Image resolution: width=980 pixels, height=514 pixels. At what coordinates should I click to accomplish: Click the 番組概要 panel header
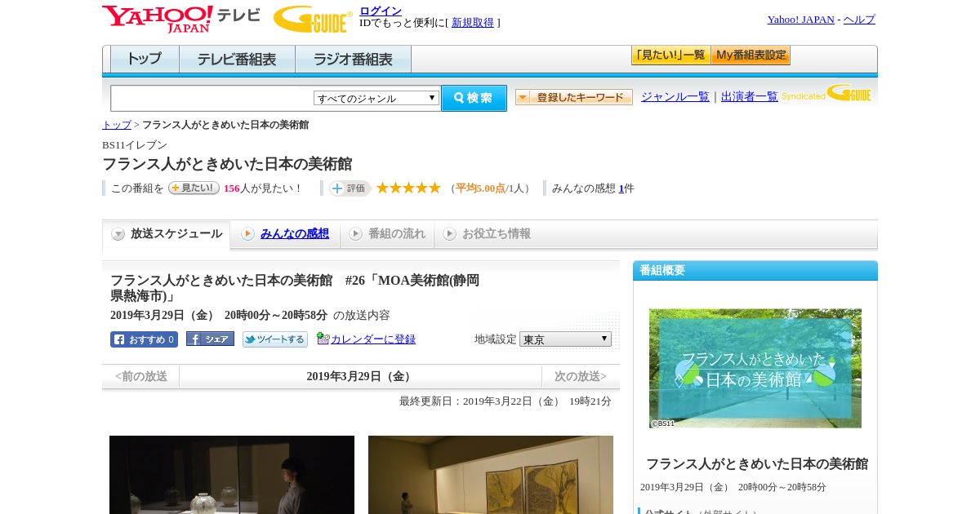[755, 271]
